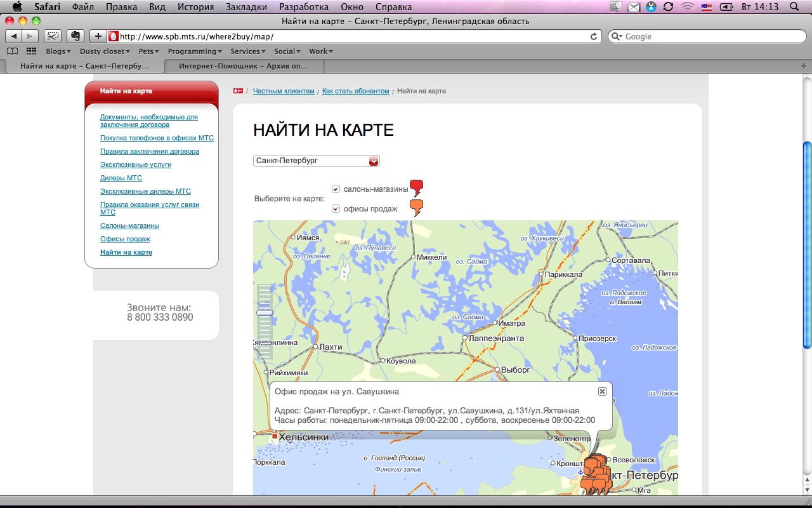This screenshot has height=508, width=812.
Task: Go back with the Safari back arrow
Action: coord(14,36)
